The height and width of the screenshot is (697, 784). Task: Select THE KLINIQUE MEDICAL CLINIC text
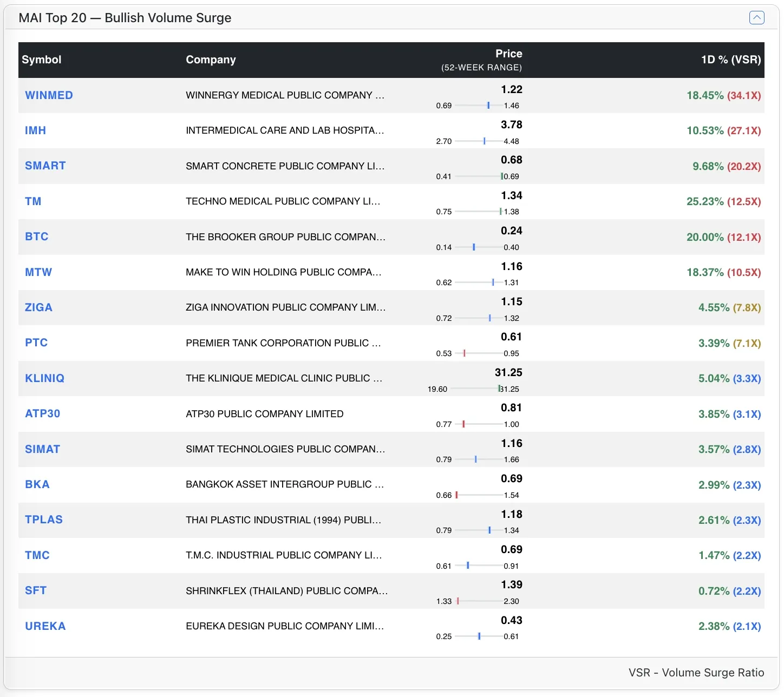click(284, 378)
